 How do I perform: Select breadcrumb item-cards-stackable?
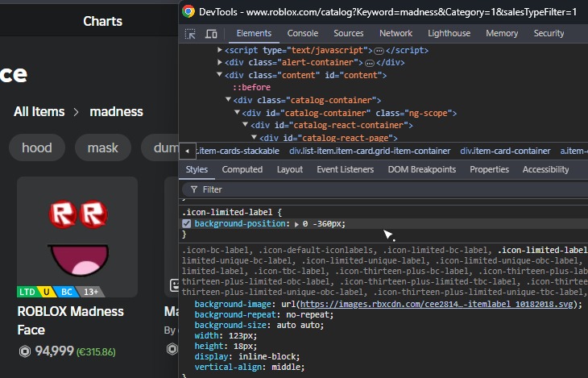[x=238, y=151]
